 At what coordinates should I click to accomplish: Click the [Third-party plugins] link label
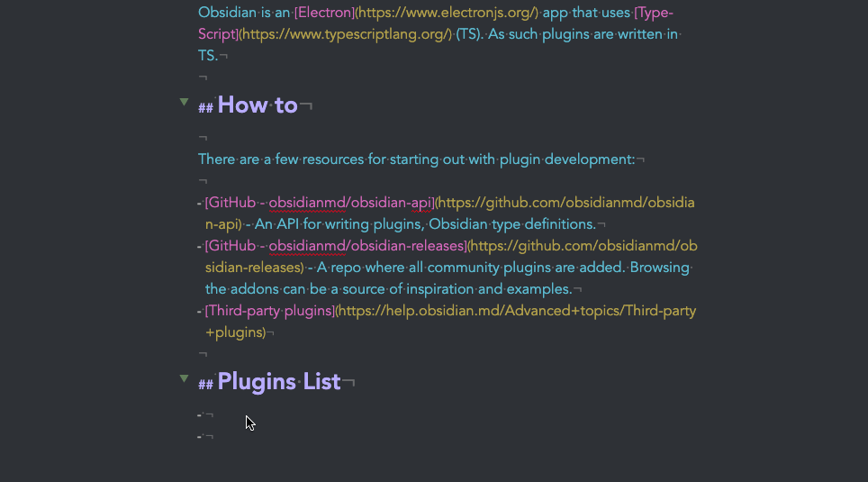[270, 311]
